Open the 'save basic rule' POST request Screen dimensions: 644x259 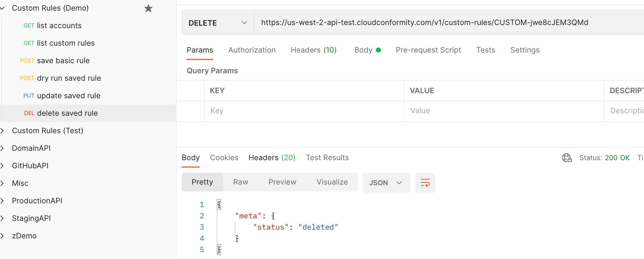[x=63, y=61]
